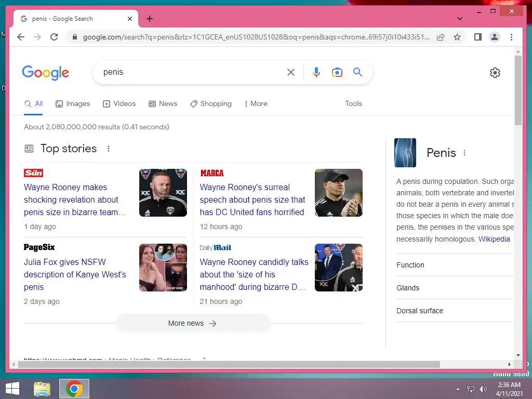Open the taskbar clock and date
The image size is (532, 399).
509,389
